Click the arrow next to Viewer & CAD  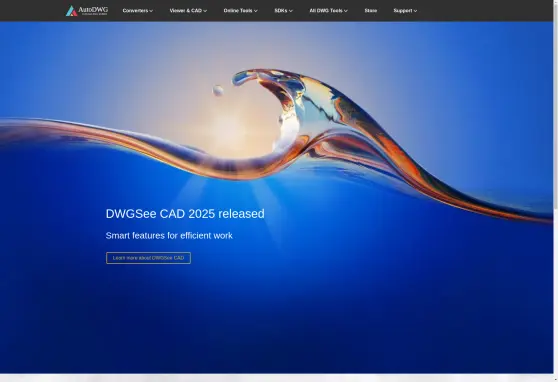coord(205,11)
